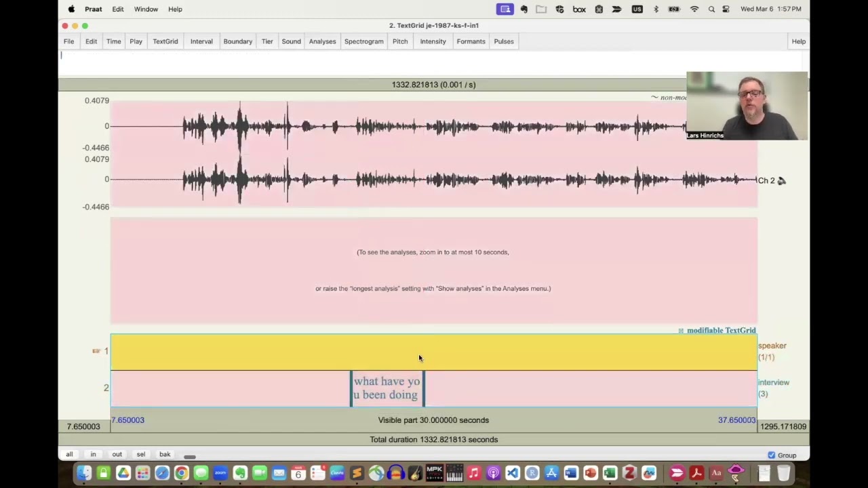Open Visual Studio Code from dock
The height and width of the screenshot is (488, 868).
point(513,472)
